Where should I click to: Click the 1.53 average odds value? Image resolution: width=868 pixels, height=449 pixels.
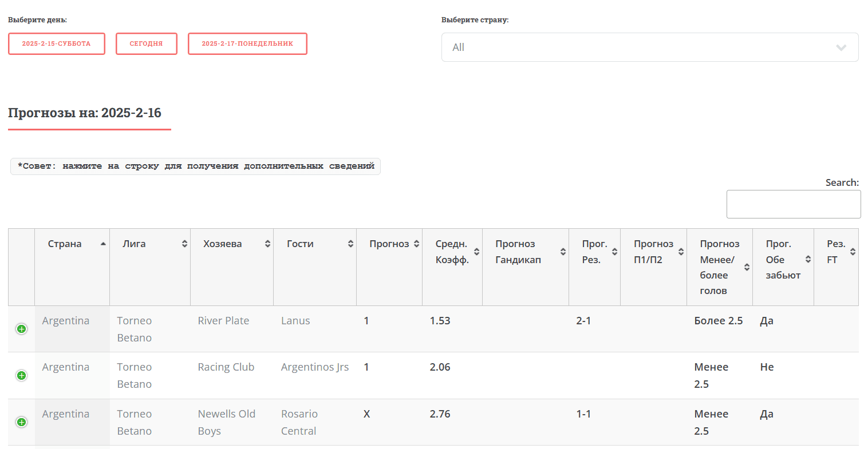point(440,321)
